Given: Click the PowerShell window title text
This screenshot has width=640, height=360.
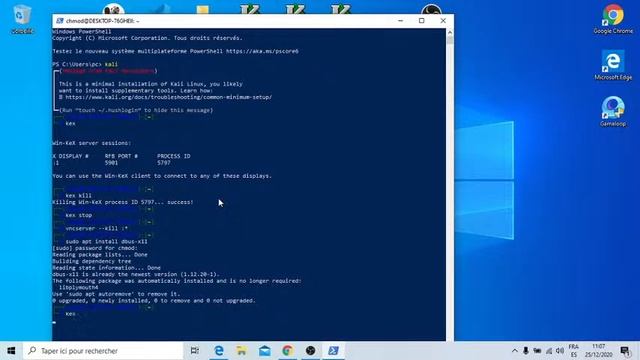Looking at the screenshot, I should (x=102, y=21).
